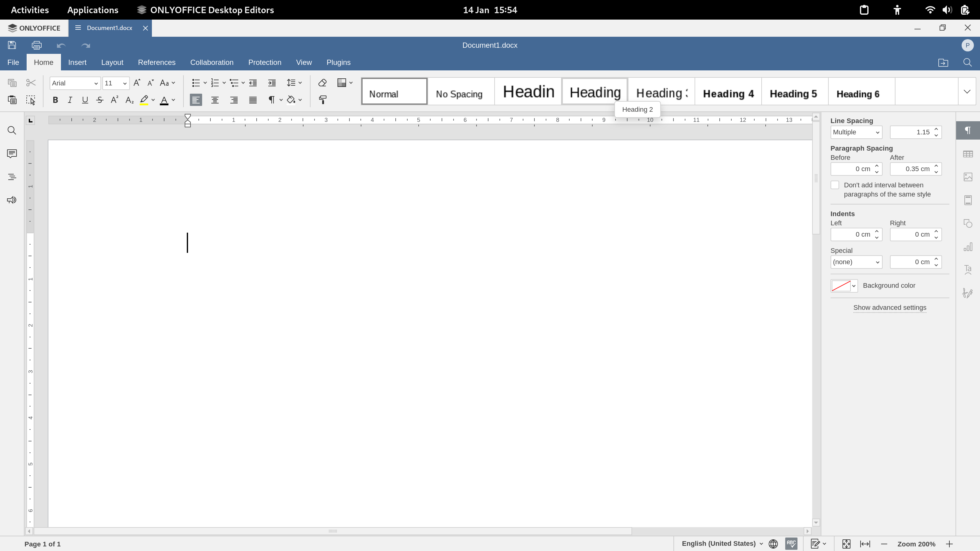The image size is (980, 551).
Task: Click the Zoom in plus button
Action: click(x=950, y=544)
